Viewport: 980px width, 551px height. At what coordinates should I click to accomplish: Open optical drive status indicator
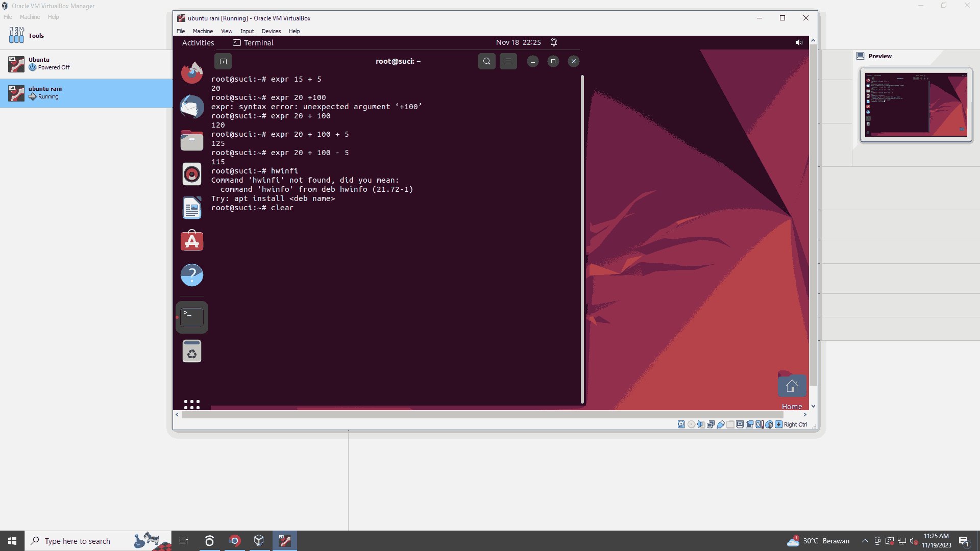[x=691, y=424]
